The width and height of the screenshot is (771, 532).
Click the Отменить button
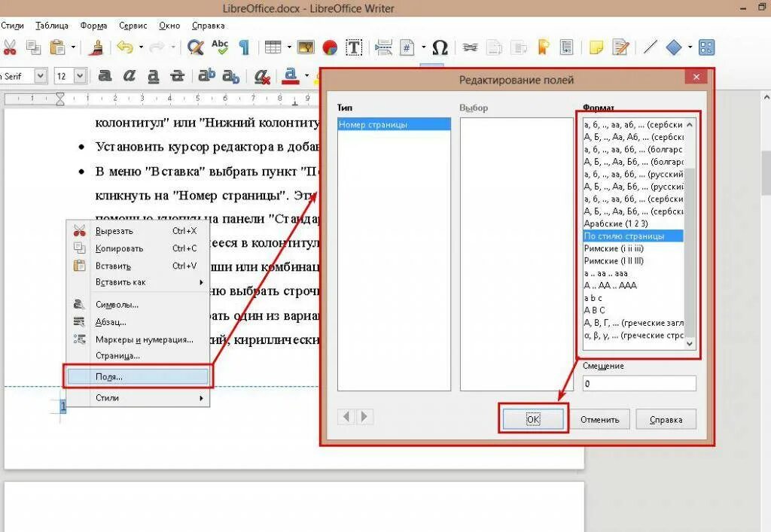coord(600,419)
